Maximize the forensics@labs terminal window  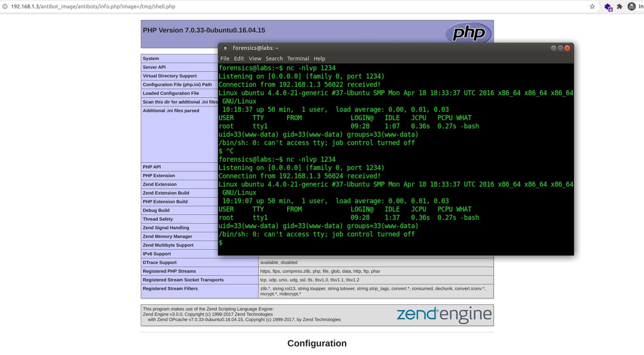coord(560,48)
